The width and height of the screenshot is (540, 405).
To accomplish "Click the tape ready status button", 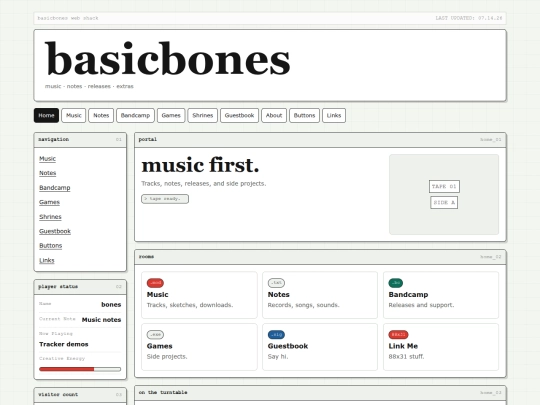I will point(165,199).
